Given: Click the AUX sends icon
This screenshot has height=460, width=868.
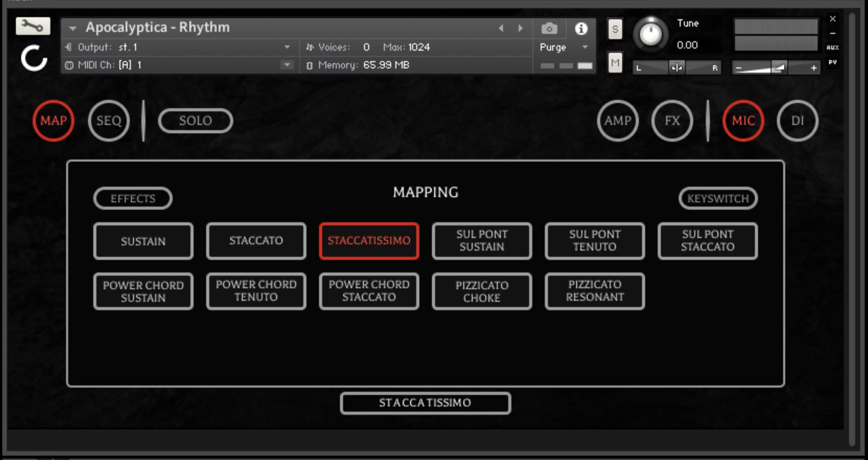Looking at the screenshot, I should click(x=832, y=47).
